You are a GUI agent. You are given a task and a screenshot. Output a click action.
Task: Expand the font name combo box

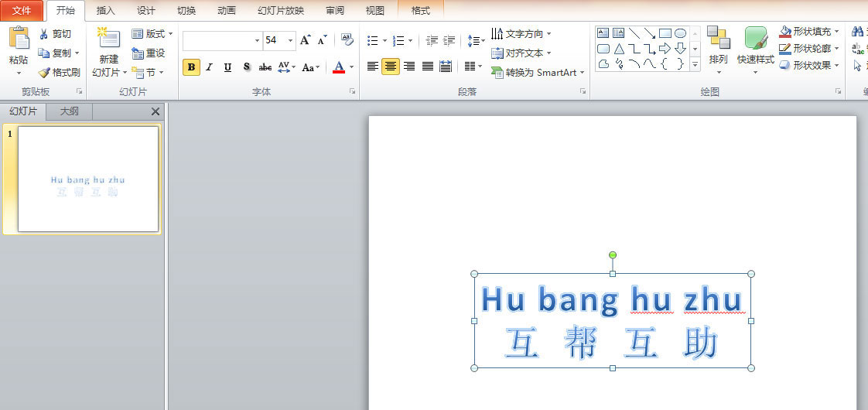[257, 40]
